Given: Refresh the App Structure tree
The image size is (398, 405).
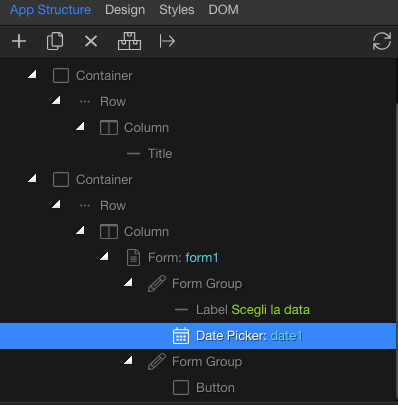Looking at the screenshot, I should click(382, 41).
